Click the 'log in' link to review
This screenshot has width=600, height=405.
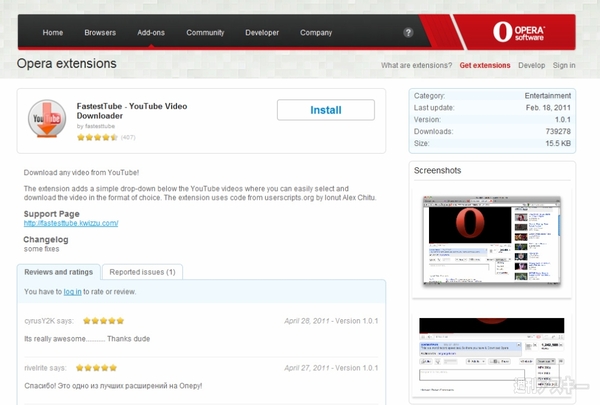(x=72, y=292)
